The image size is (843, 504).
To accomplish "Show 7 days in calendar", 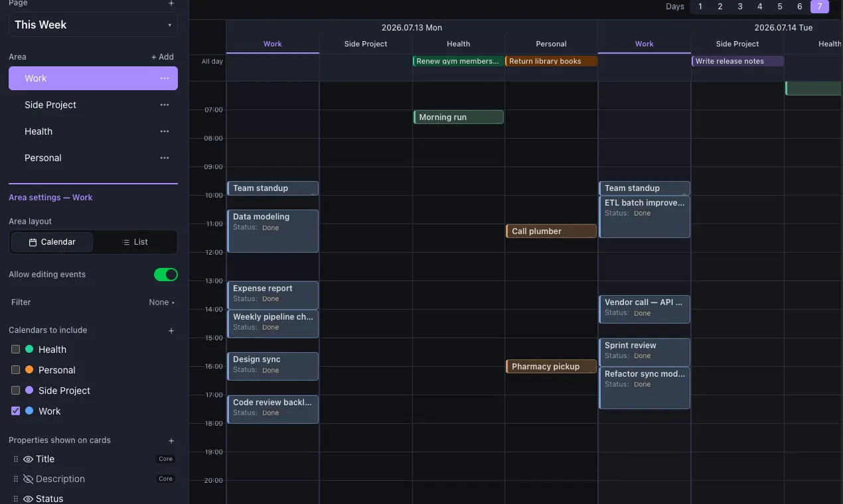I will [x=820, y=7].
